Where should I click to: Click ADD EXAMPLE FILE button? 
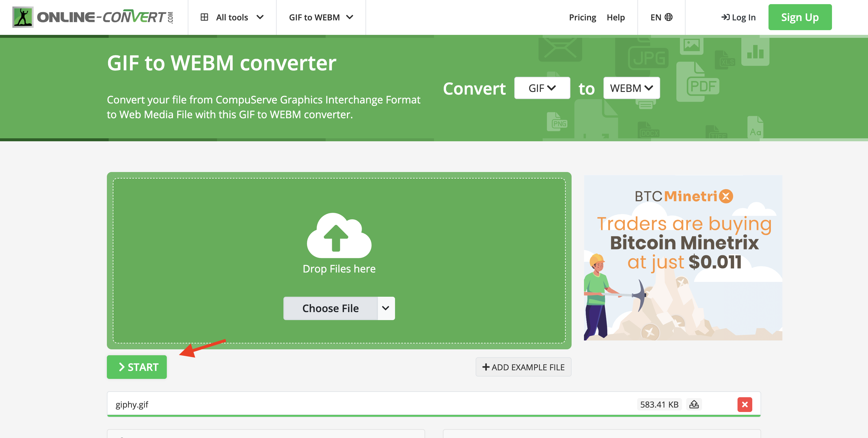(x=523, y=367)
